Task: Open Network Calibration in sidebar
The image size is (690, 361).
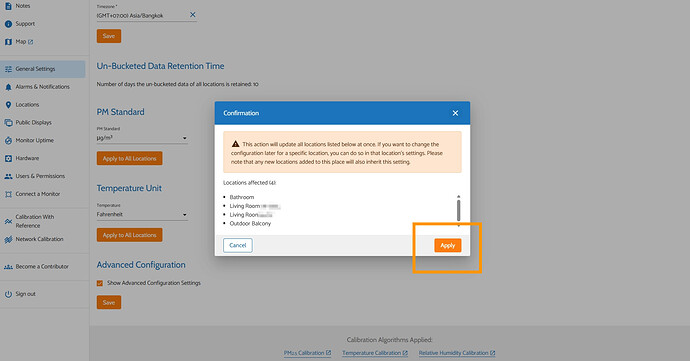Action: click(40, 239)
